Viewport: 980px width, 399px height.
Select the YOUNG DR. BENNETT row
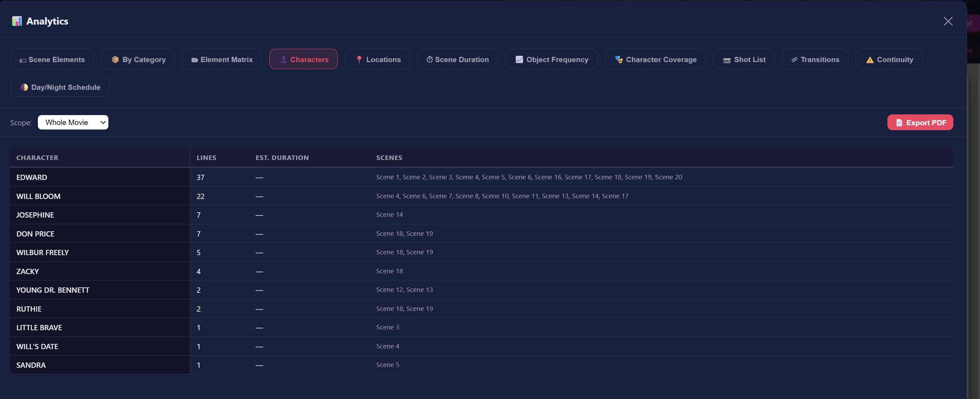point(482,290)
